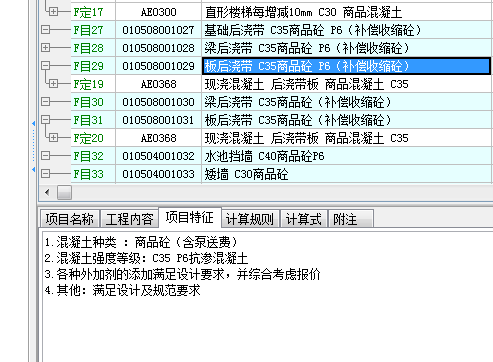Collapse the F目32 tree node
Image resolution: width=493 pixels, height=362 pixels.
(45, 156)
